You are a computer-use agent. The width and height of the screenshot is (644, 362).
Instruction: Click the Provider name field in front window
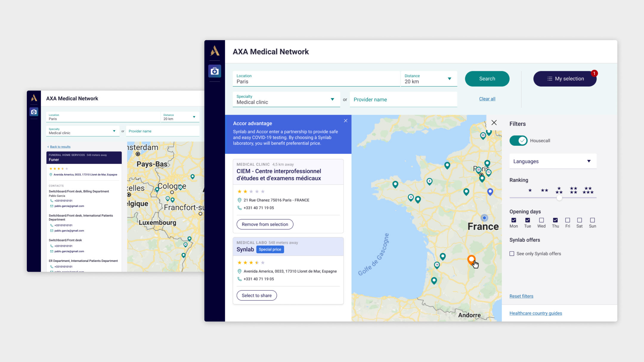(x=403, y=99)
